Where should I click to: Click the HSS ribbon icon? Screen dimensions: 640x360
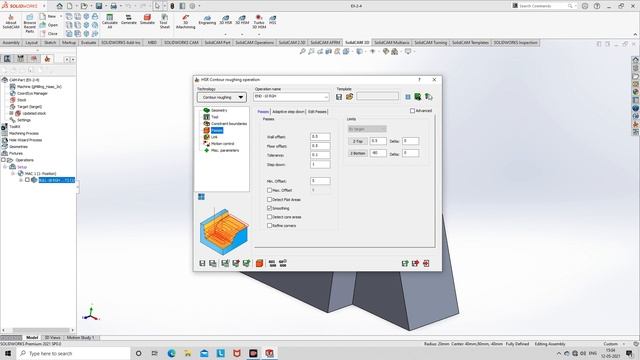click(x=273, y=20)
